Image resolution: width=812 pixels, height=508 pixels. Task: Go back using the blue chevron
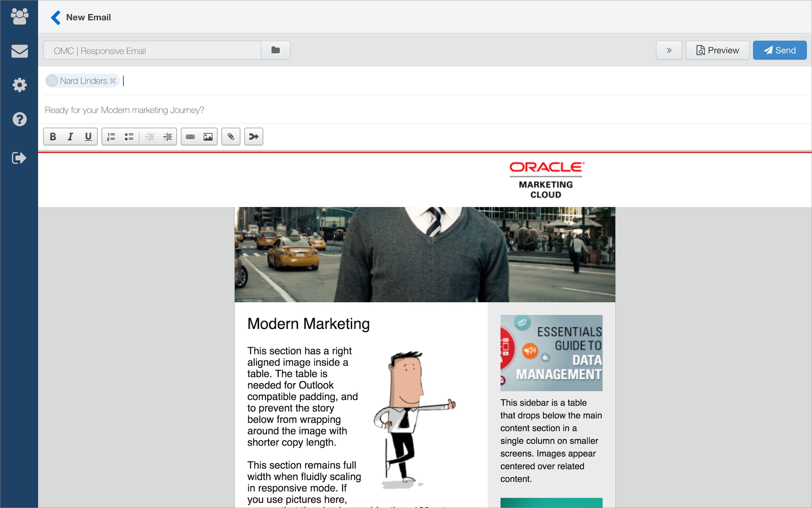click(x=56, y=18)
